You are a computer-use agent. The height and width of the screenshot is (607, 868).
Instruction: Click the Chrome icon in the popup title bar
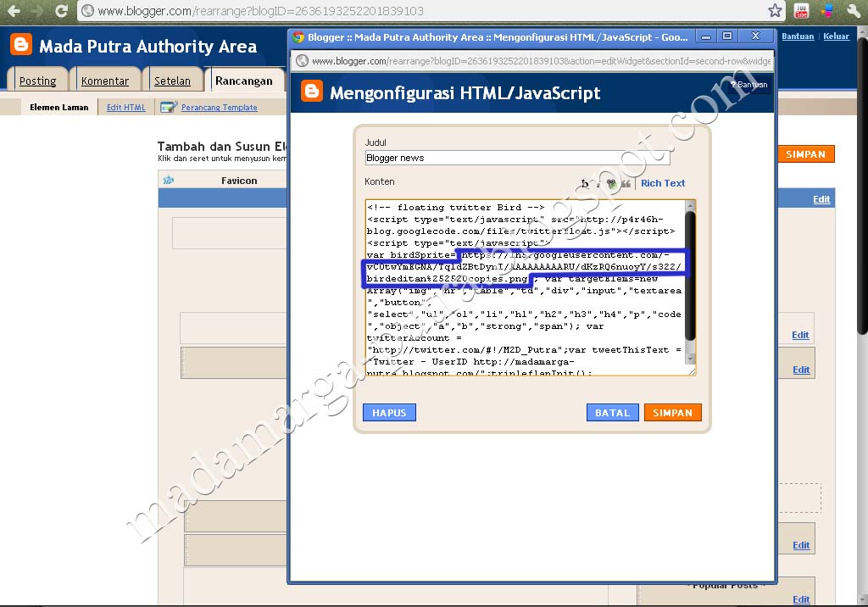tap(298, 37)
